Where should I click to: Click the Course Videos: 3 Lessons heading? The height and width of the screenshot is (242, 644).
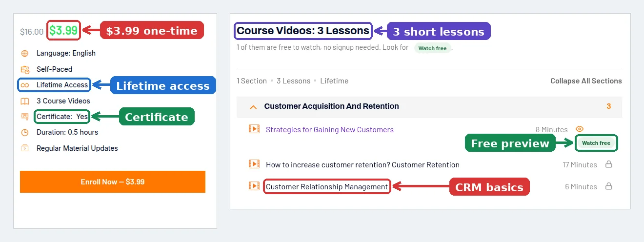[x=303, y=30]
